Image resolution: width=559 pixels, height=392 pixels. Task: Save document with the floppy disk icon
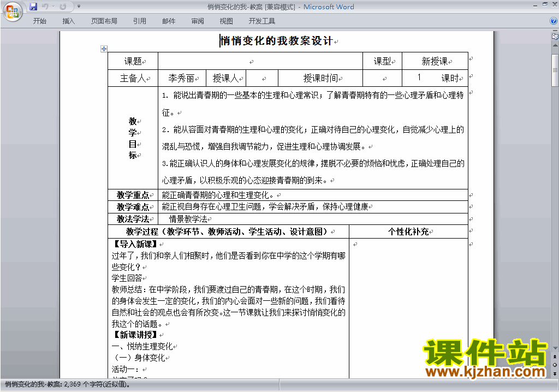[33, 7]
